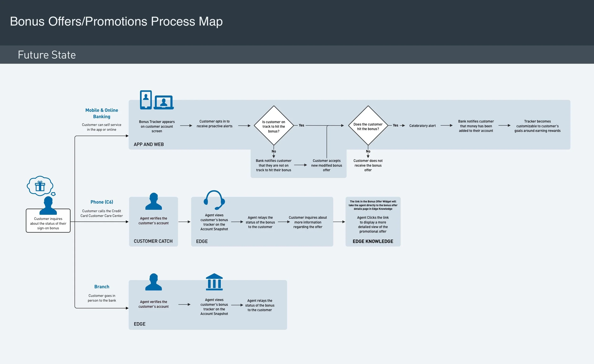Click the Future State section header
Screen dimensions: 594x364
47,55
